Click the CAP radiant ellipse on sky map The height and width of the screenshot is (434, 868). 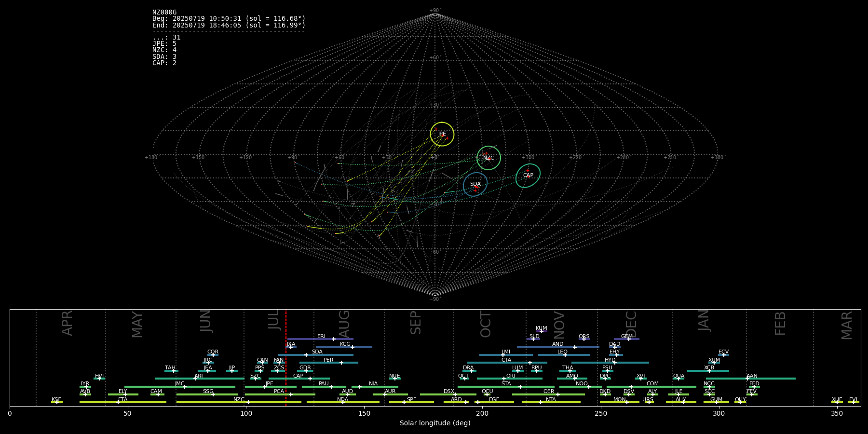click(x=528, y=176)
